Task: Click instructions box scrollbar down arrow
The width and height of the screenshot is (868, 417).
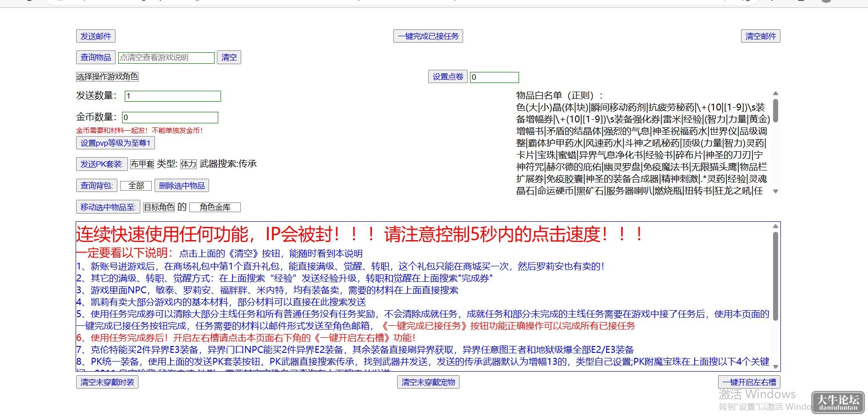Action: (x=776, y=367)
